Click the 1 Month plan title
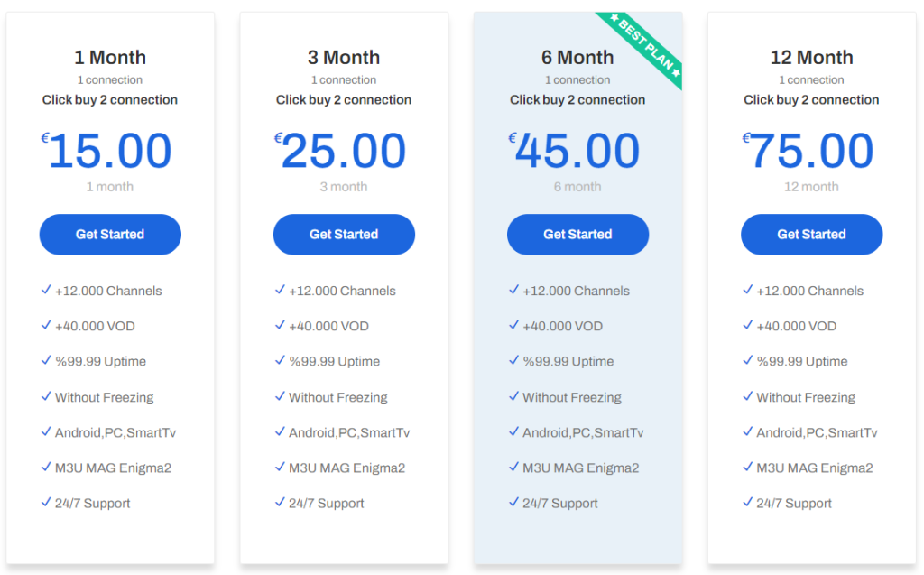The image size is (924, 575). coord(110,58)
